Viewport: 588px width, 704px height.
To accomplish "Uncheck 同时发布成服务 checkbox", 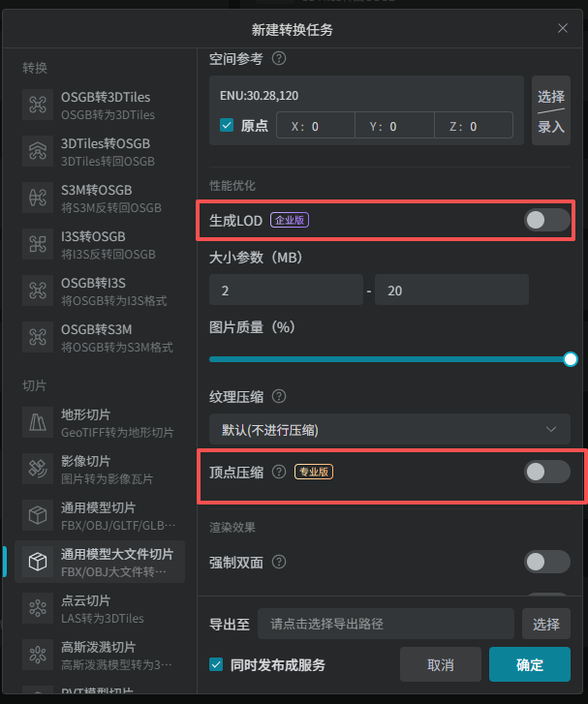I will [216, 664].
